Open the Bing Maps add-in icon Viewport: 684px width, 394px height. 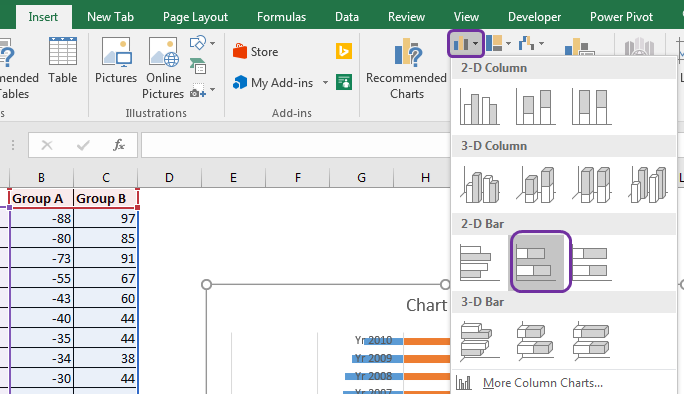pyautogui.click(x=344, y=51)
